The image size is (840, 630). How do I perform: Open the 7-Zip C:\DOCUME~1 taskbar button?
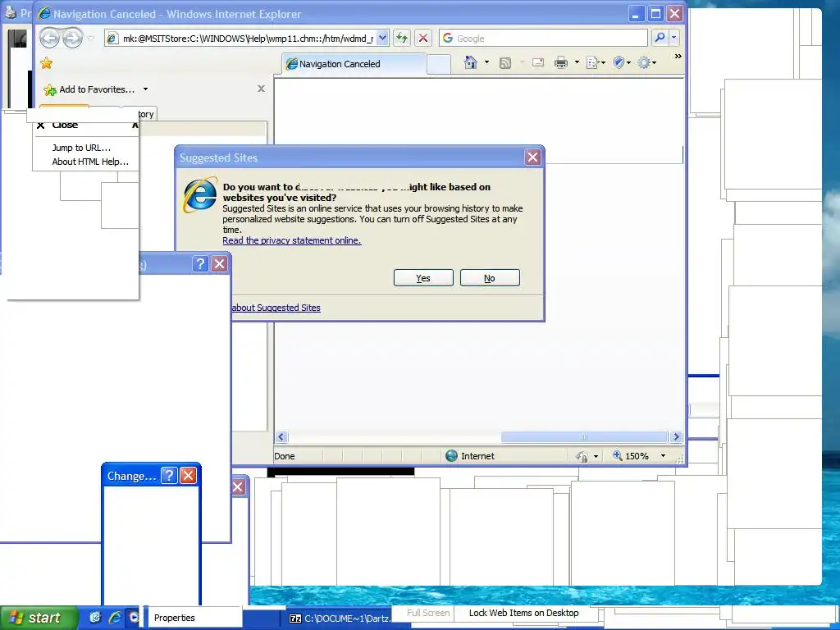click(340, 619)
